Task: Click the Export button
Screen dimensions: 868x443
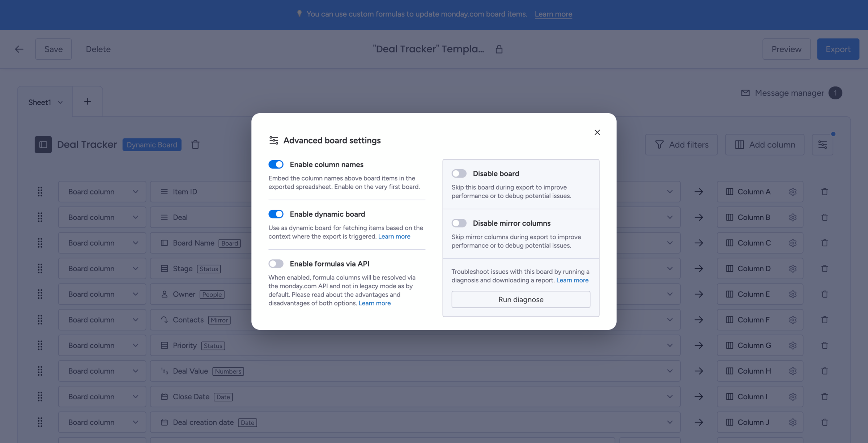Action: (838, 49)
